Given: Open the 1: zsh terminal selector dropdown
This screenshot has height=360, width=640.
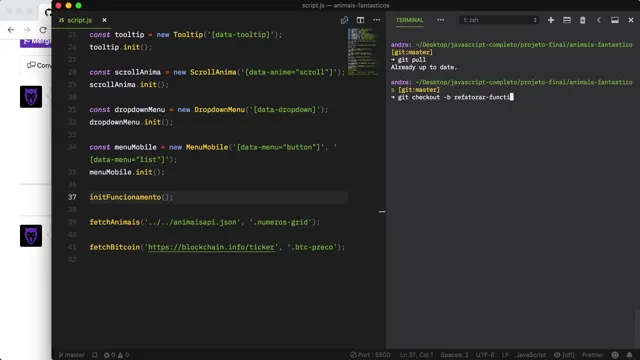Looking at the screenshot, I should [x=499, y=20].
